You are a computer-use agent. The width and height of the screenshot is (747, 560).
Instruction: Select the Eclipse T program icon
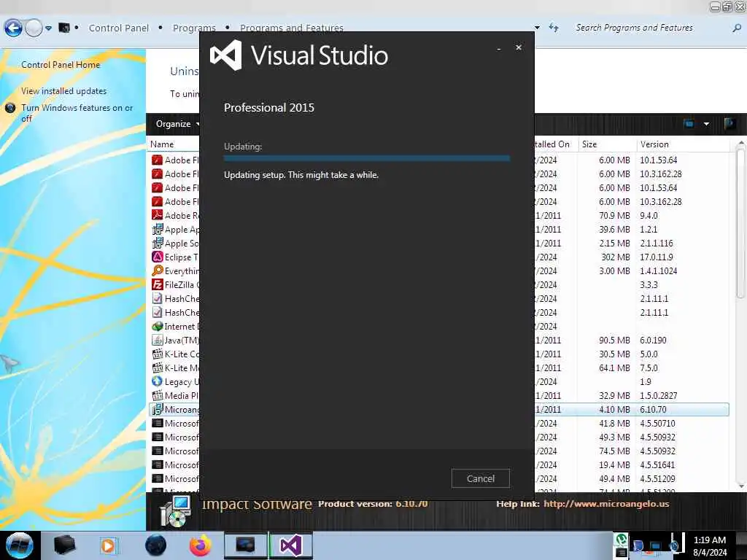point(158,257)
